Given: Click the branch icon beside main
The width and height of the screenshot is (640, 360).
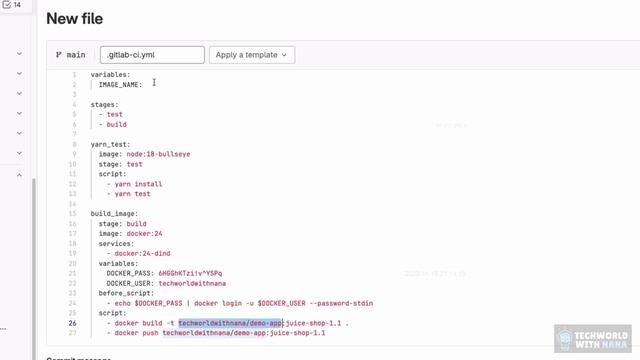Looking at the screenshot, I should 59,55.
